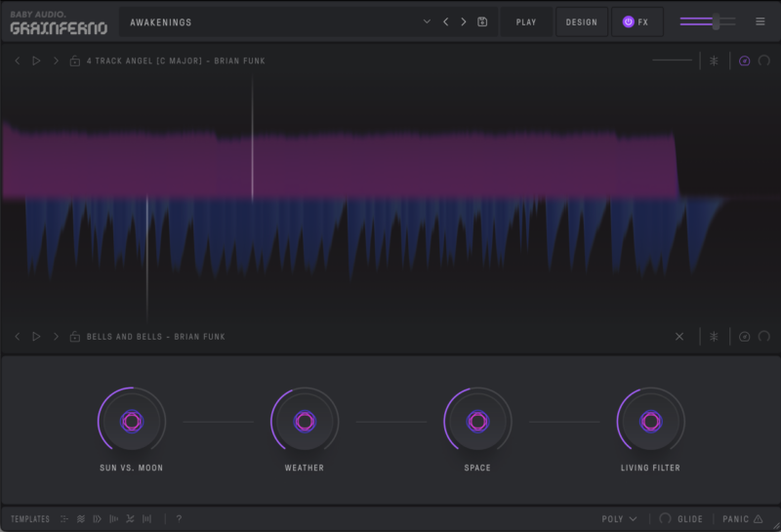
Task: Toggle lock on Bells and Bells sample
Action: pyautogui.click(x=75, y=337)
